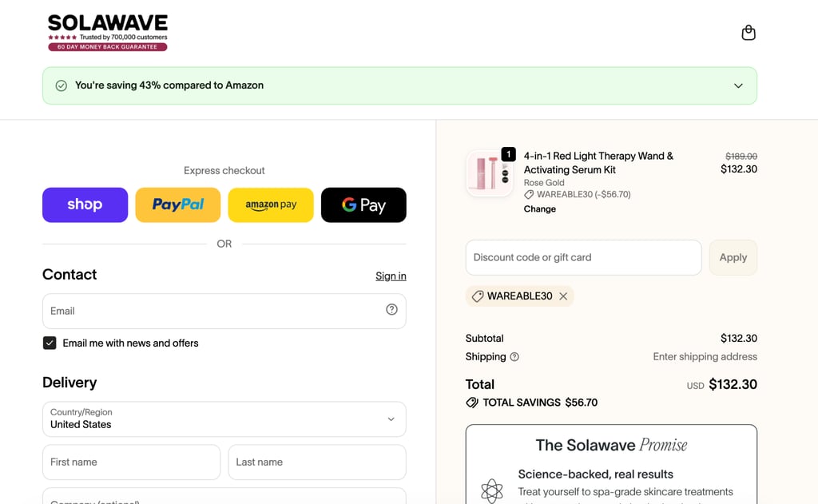Viewport: 818px width, 504px height.
Task: Open the Country/Region dropdown
Action: 224,419
